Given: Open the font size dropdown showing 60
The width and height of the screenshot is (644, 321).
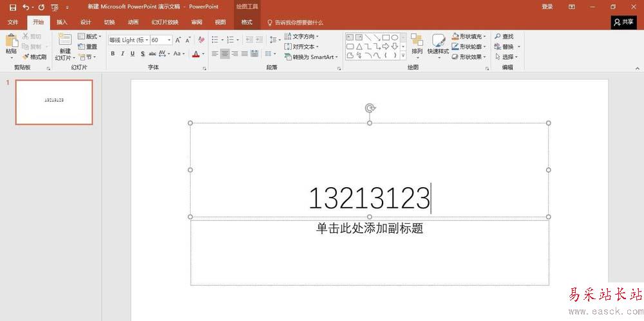Looking at the screenshot, I should [x=169, y=40].
